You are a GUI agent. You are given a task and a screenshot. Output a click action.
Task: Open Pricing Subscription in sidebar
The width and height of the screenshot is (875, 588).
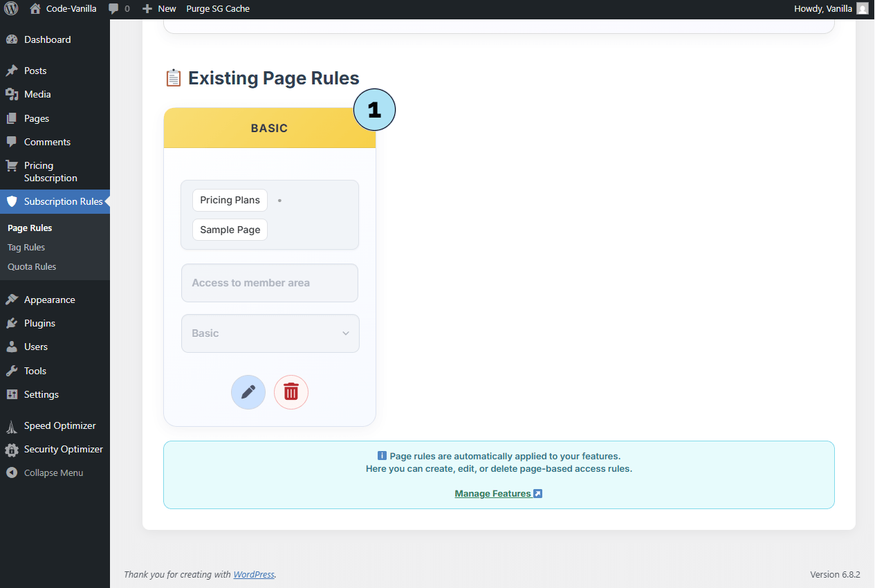click(50, 172)
